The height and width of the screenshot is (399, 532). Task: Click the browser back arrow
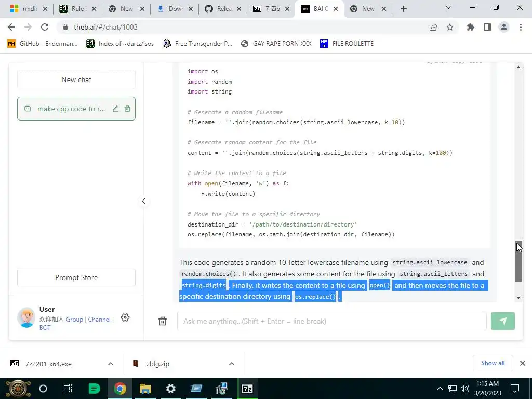[11, 27]
